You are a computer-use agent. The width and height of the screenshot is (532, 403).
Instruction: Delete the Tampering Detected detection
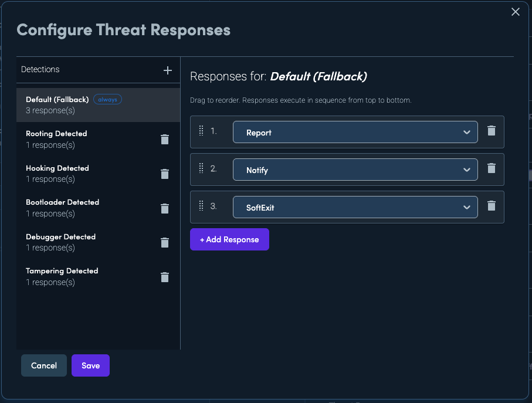(165, 277)
